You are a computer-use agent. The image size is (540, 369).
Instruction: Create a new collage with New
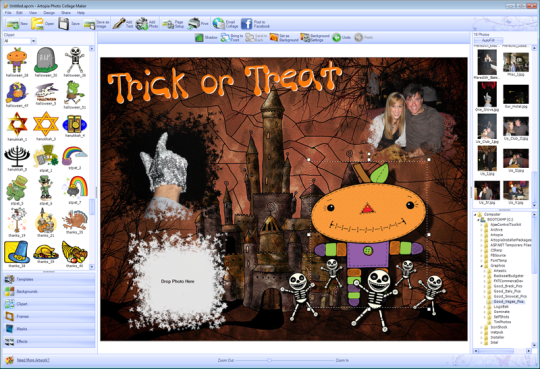17,24
